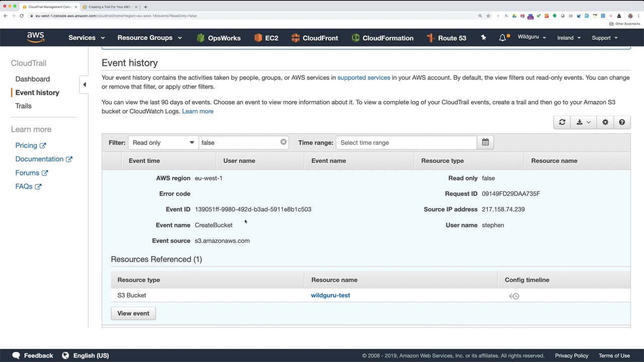Screen dimensions: 644x362
Task: Go to Trails in the sidebar
Action: [x=23, y=106]
